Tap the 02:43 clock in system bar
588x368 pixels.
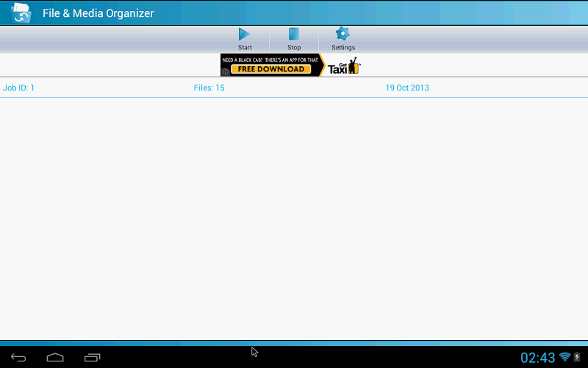538,358
